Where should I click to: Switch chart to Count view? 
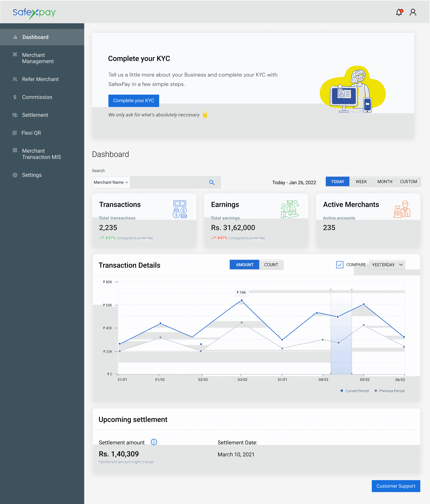tap(271, 265)
